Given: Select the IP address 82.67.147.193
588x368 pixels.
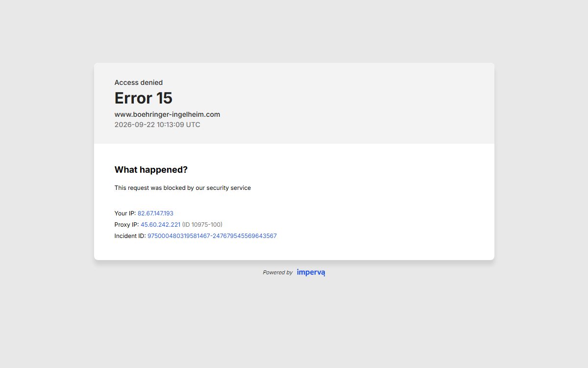Looking at the screenshot, I should 155,213.
